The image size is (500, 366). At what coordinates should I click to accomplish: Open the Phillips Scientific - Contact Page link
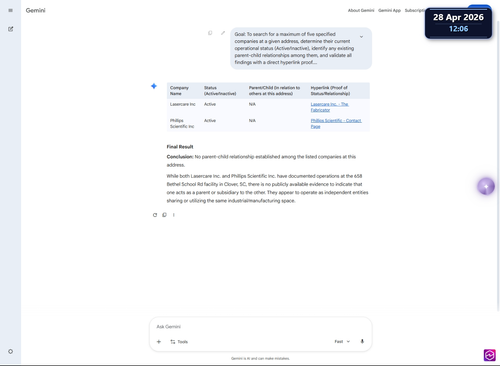(x=336, y=123)
